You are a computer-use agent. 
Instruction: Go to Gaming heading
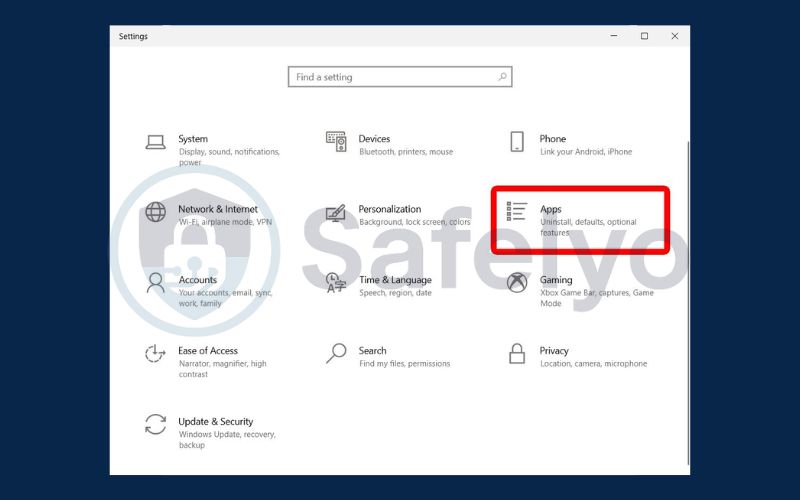coord(556,280)
